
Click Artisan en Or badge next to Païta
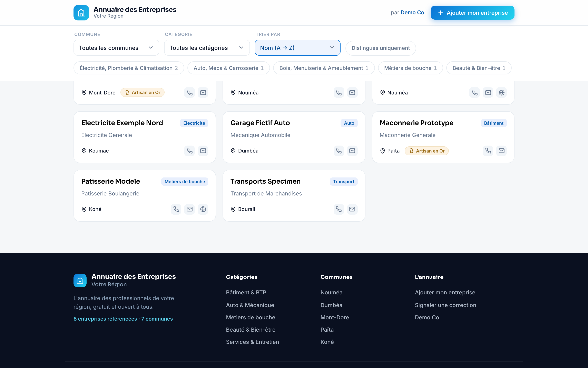pos(427,151)
